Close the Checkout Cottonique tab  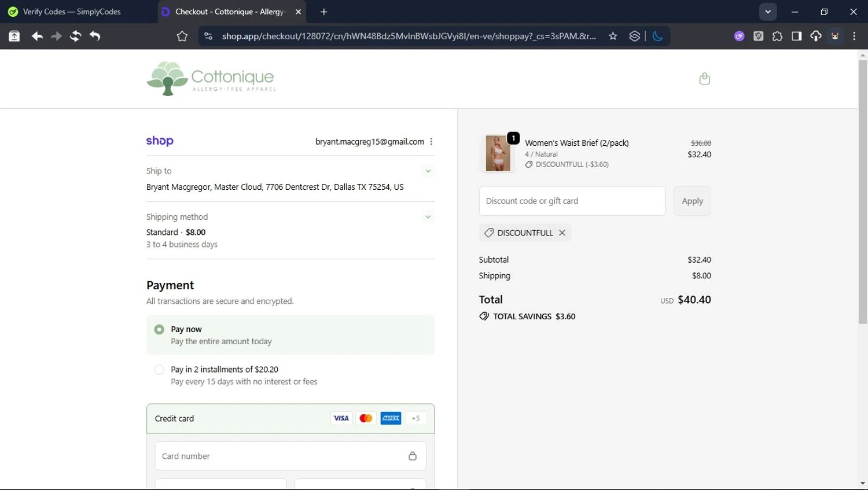point(298,12)
